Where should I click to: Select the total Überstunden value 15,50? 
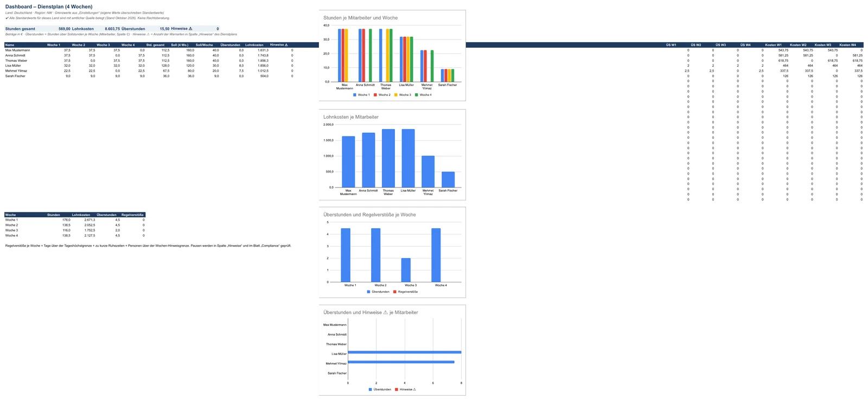point(164,29)
